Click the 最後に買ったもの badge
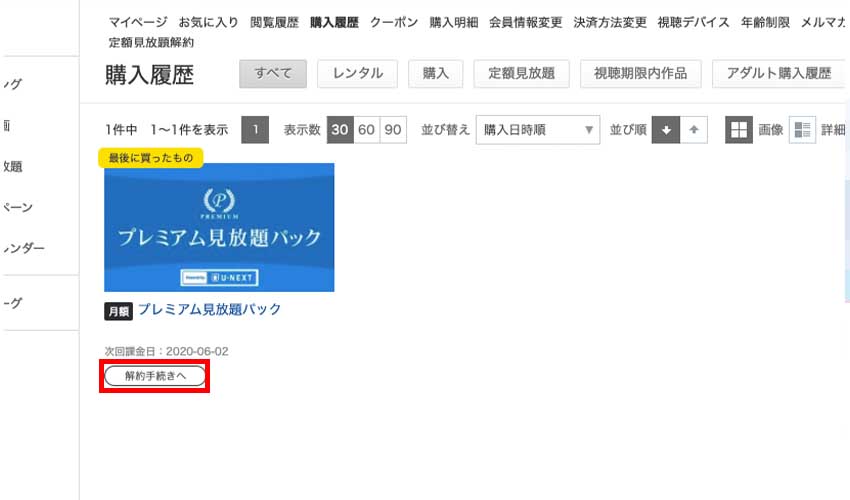Viewport: 850px width, 500px height. tap(151, 158)
